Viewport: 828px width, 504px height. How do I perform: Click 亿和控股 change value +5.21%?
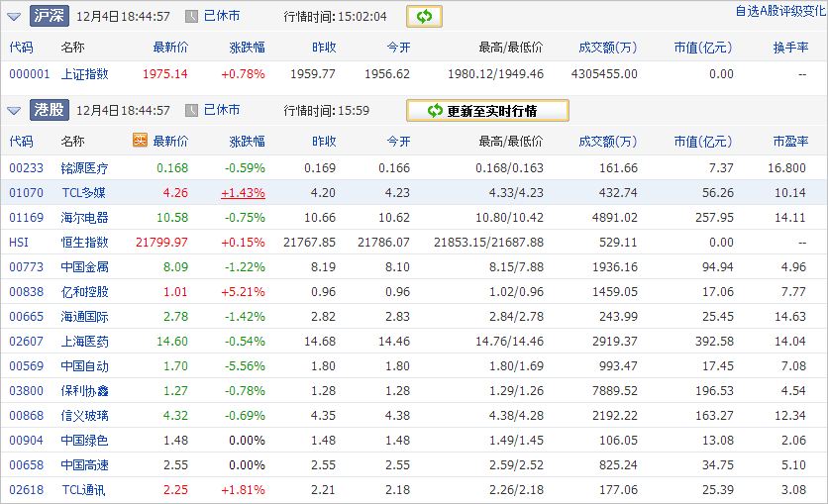coord(243,292)
